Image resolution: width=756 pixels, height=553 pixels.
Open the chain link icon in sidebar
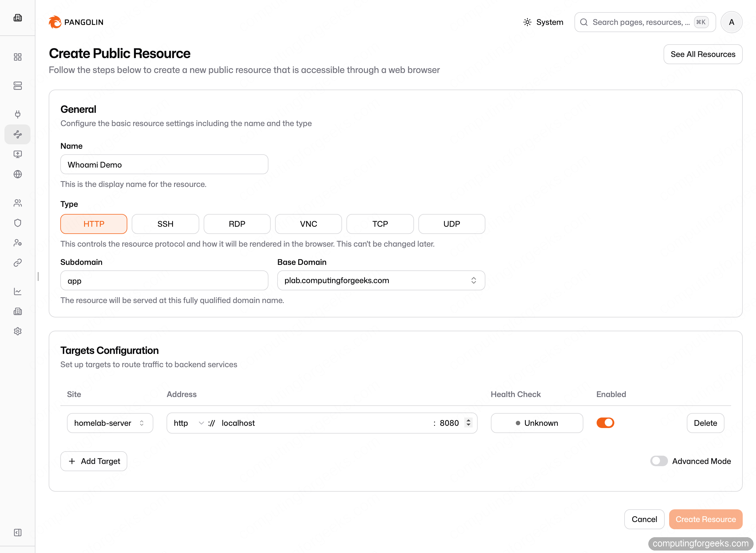tap(17, 263)
